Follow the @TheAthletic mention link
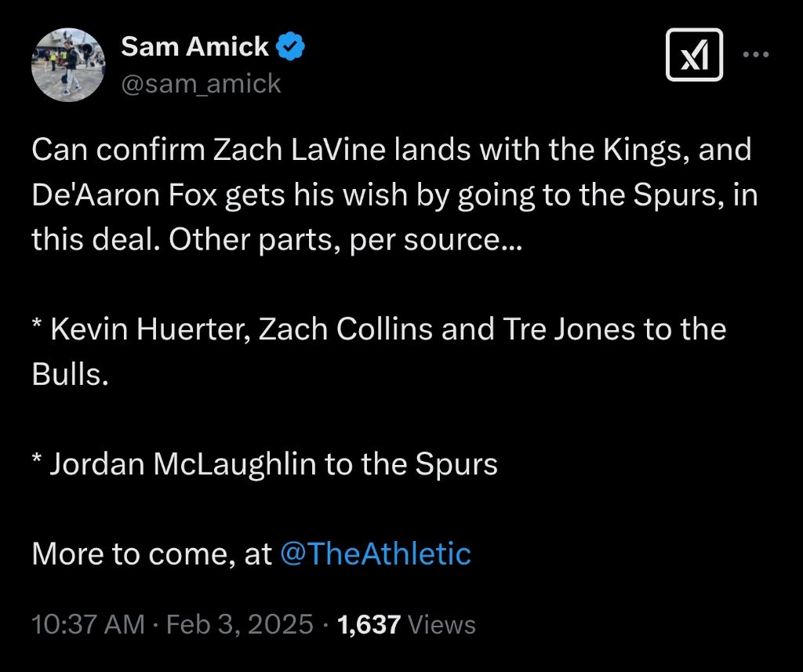This screenshot has height=672, width=803. pyautogui.click(x=375, y=554)
